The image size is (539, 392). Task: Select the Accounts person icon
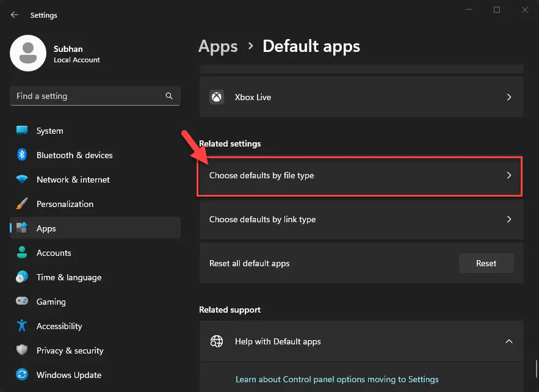22,253
